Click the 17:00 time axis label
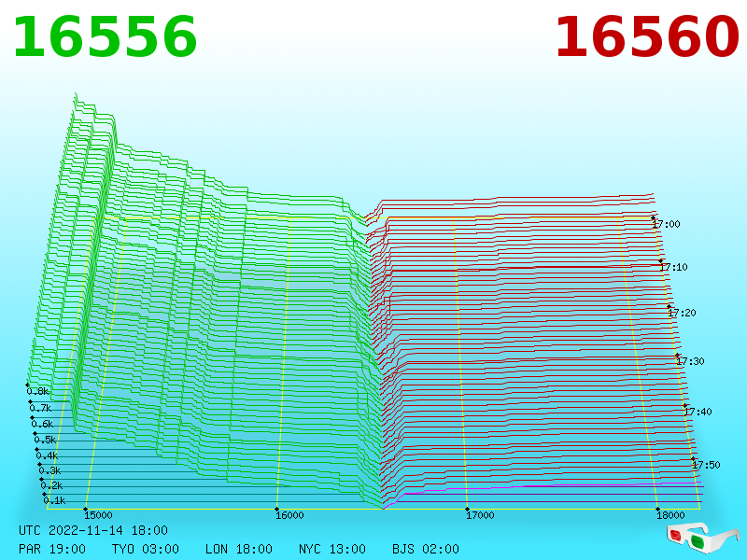 click(666, 224)
